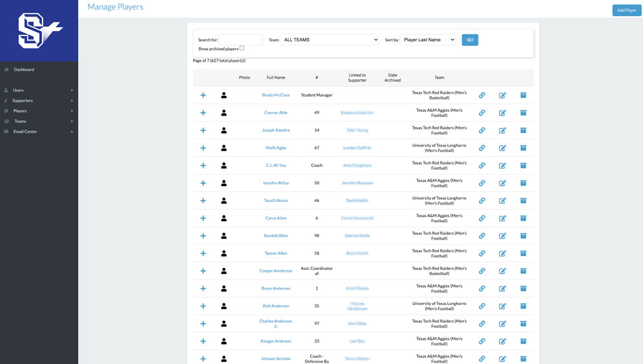643x364 pixels.
Task: Click the photo silhouette icon for Isendre Ahfua
Action: click(x=224, y=183)
